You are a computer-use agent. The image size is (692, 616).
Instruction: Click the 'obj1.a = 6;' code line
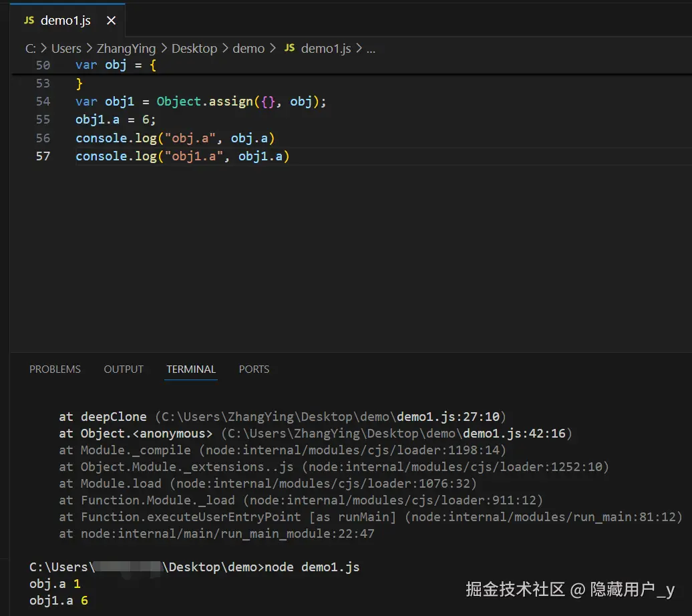tap(116, 120)
